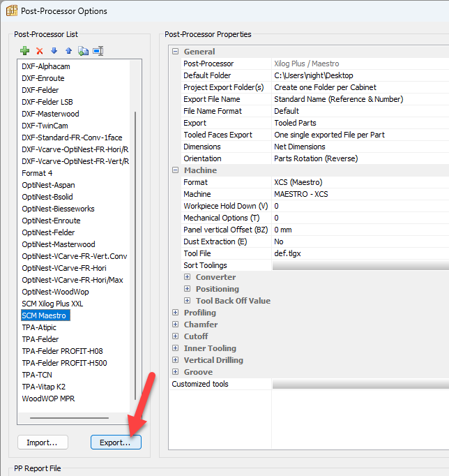Image resolution: width=449 pixels, height=476 pixels.
Task: Edit the Default Folder path value
Action: [360, 75]
